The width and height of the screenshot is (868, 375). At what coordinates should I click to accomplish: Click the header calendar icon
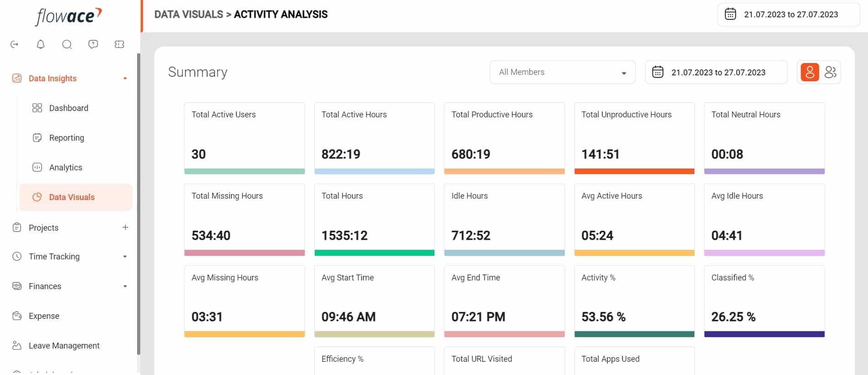730,14
